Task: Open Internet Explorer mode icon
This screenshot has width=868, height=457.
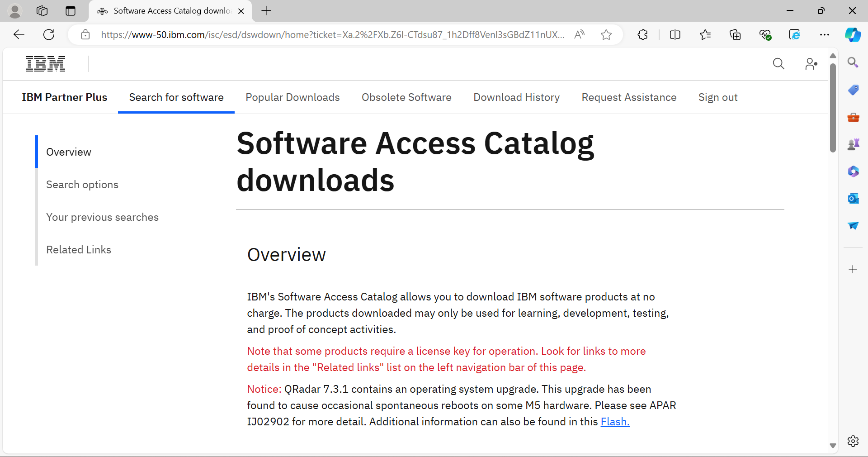Action: [795, 34]
